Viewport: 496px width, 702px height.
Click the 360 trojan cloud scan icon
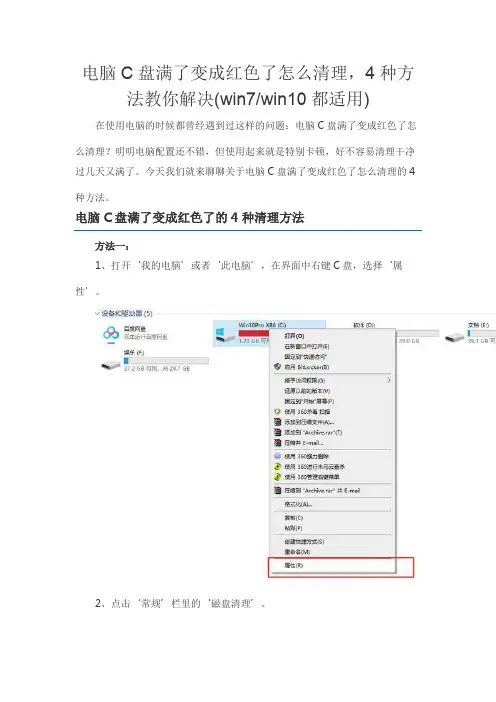pyautogui.click(x=277, y=467)
